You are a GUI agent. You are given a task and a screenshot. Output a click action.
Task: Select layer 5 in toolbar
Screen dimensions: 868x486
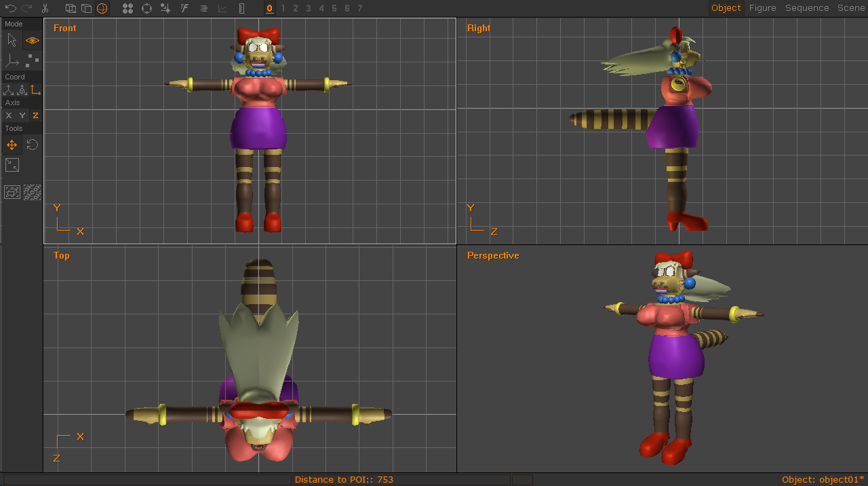pyautogui.click(x=334, y=8)
